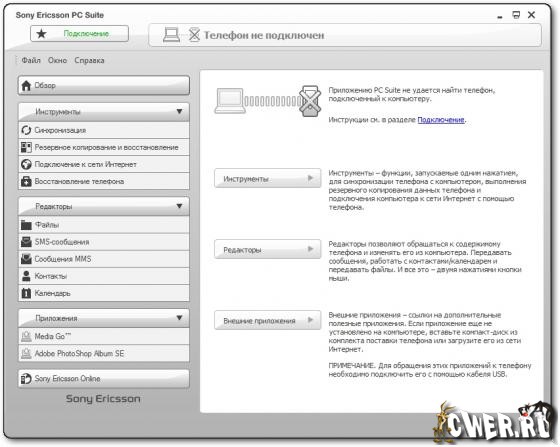The image size is (560, 447).
Task: Collapse the Инструменты sidebar section arrow
Action: point(180,112)
